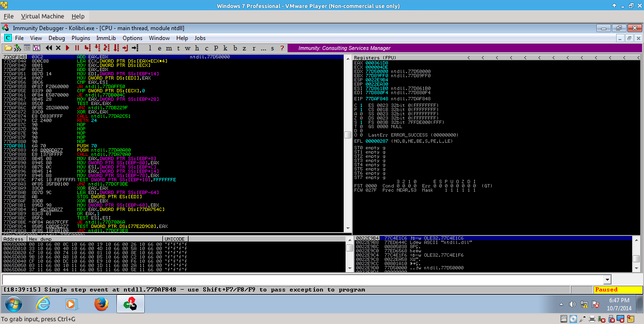This screenshot has width=644, height=324.
Task: Open the Log window with 'l' button
Action: pos(150,48)
